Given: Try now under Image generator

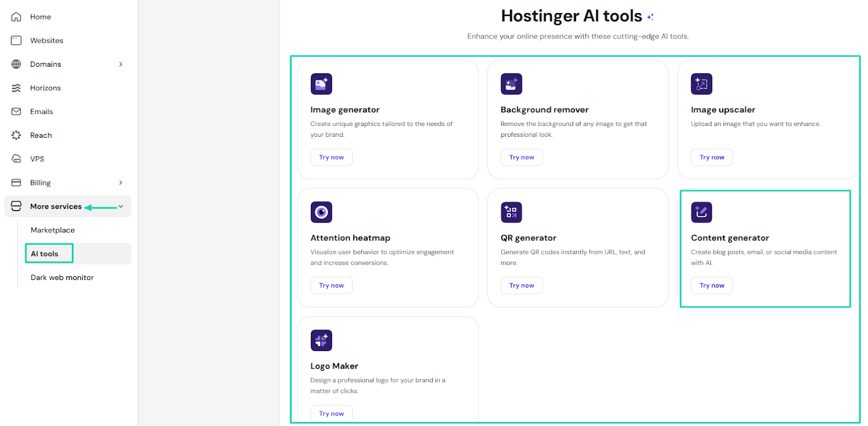Looking at the screenshot, I should (x=331, y=157).
